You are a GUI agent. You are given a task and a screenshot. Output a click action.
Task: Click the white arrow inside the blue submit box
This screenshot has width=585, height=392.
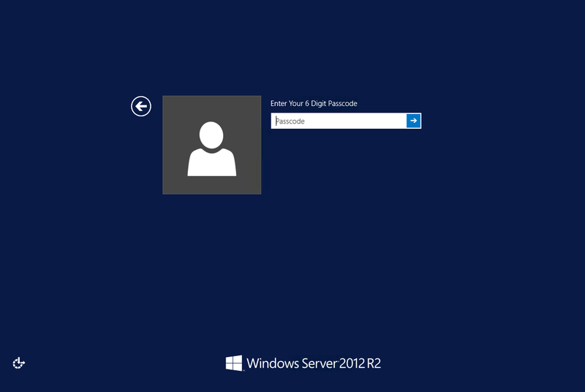pos(413,121)
